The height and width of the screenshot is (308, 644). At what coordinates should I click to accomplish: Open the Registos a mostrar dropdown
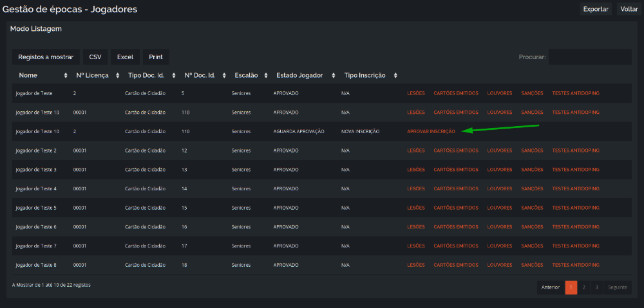46,57
